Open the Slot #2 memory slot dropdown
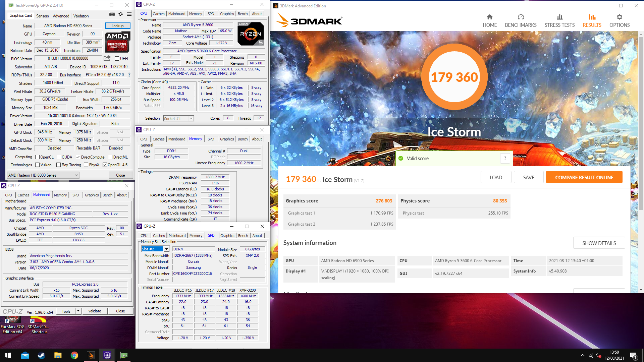The height and width of the screenshot is (362, 644). pos(155,249)
